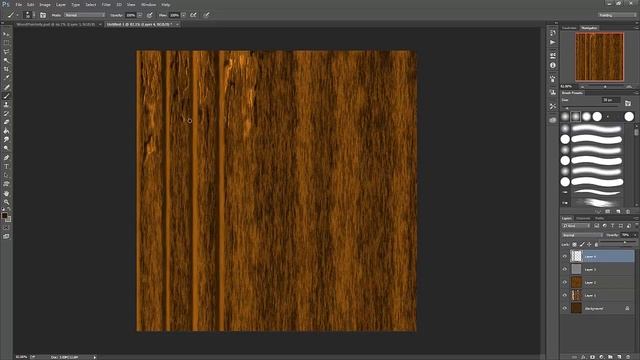
Task: Click the foreground color swatch
Action: tap(4, 216)
